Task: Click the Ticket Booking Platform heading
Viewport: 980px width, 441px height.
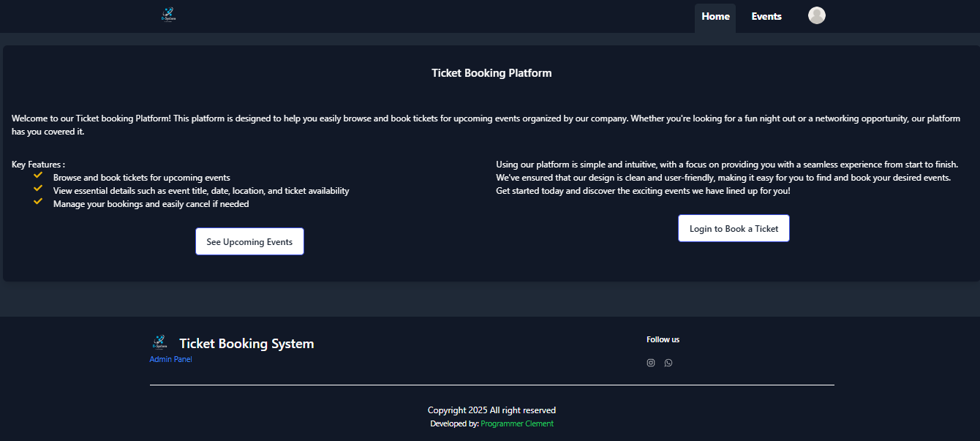Action: (x=491, y=73)
